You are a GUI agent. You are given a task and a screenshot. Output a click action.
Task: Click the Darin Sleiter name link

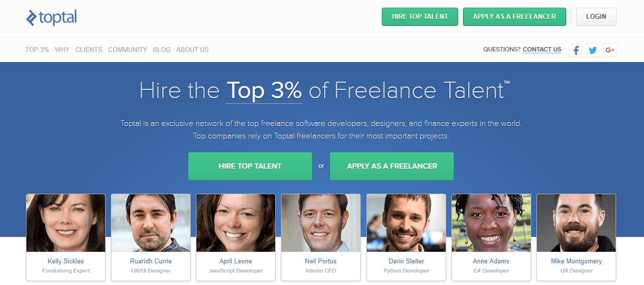(x=406, y=261)
